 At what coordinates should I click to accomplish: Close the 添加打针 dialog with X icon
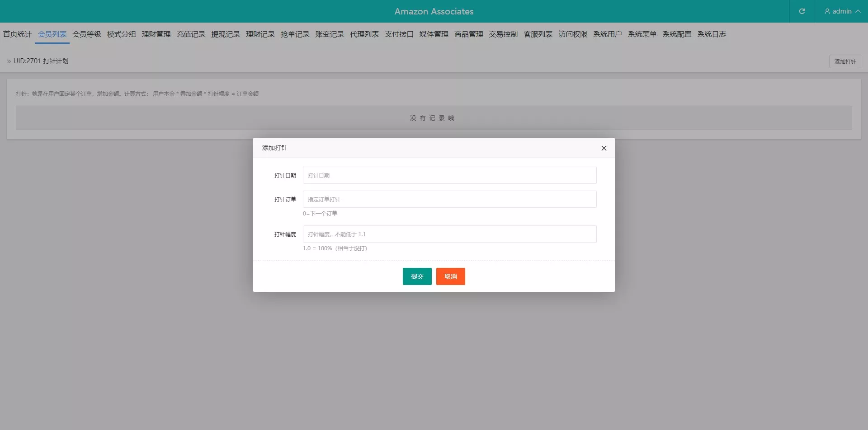coord(604,148)
